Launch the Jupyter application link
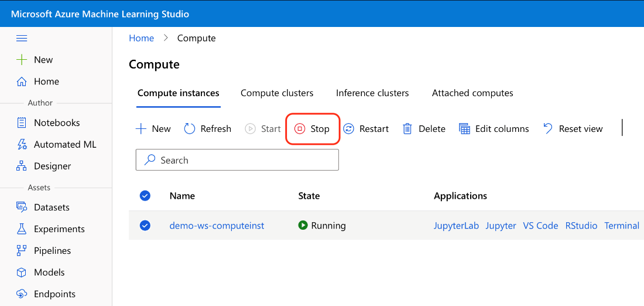644x306 pixels. [x=501, y=225]
